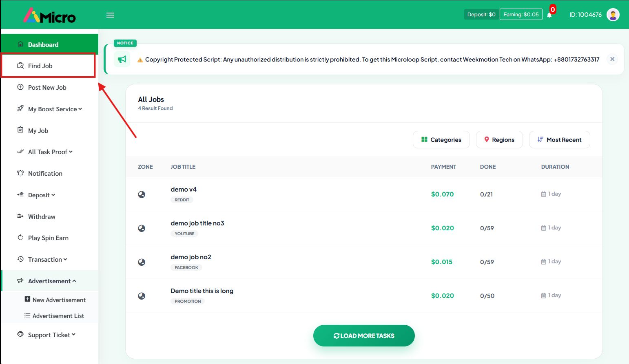Image resolution: width=629 pixels, height=364 pixels.
Task: Click the YOUTUBE category tag
Action: pyautogui.click(x=184, y=234)
